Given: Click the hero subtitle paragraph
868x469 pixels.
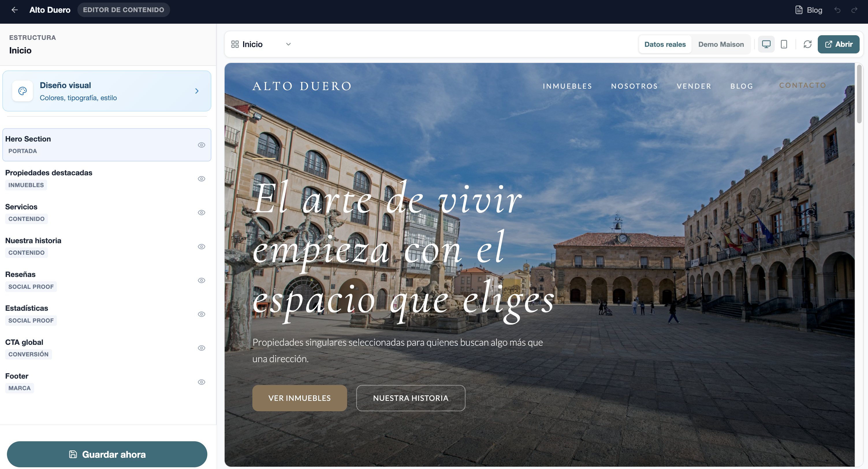Looking at the screenshot, I should click(x=398, y=350).
